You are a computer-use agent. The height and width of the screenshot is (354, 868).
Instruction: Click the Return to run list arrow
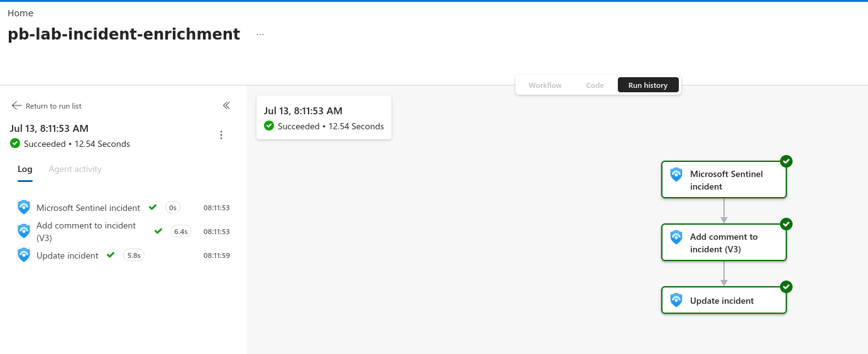click(17, 105)
